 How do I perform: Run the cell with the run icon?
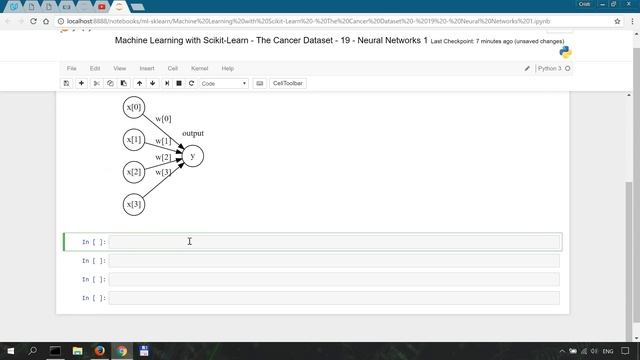coord(167,83)
